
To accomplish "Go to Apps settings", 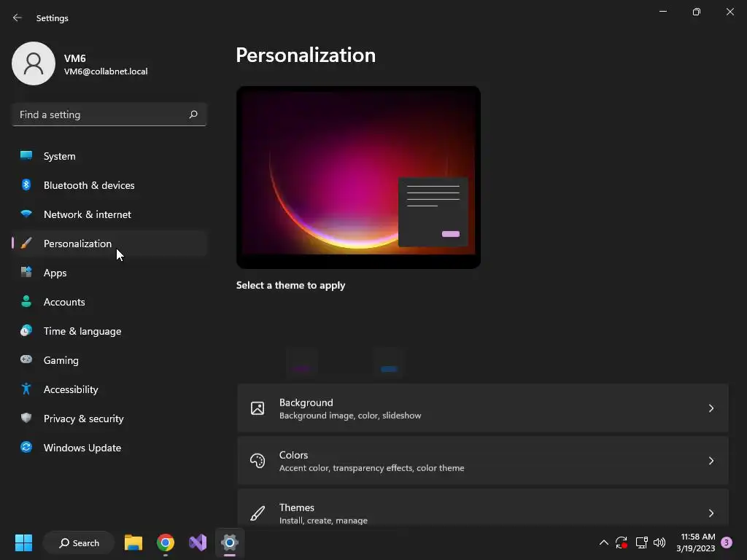I will coord(109,273).
